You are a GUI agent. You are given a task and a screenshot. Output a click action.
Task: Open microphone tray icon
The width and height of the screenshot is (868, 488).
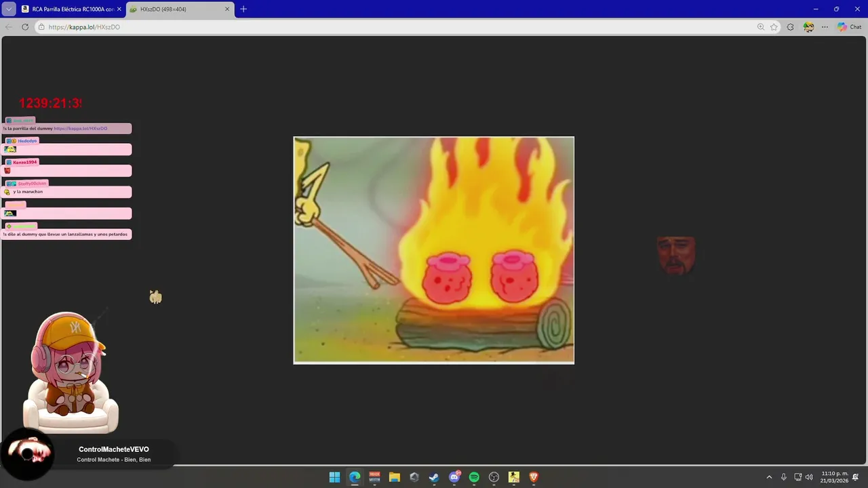point(784,477)
